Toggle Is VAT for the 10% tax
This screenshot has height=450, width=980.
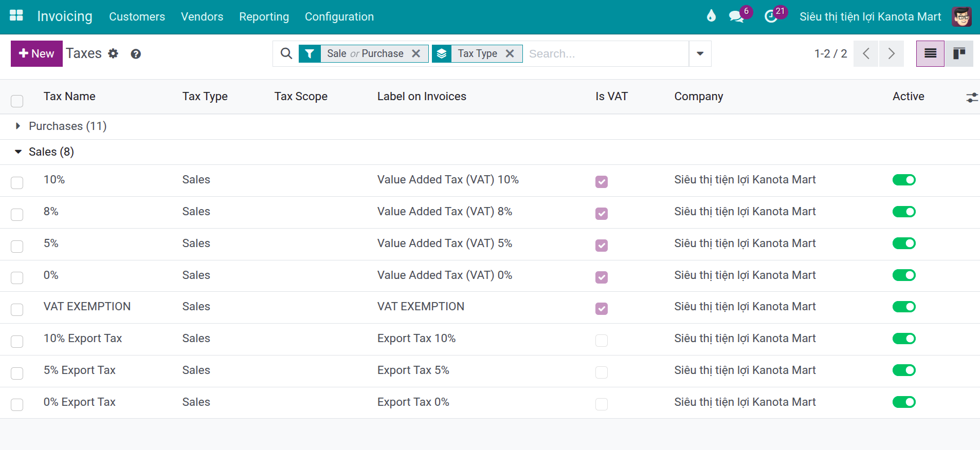pyautogui.click(x=602, y=182)
